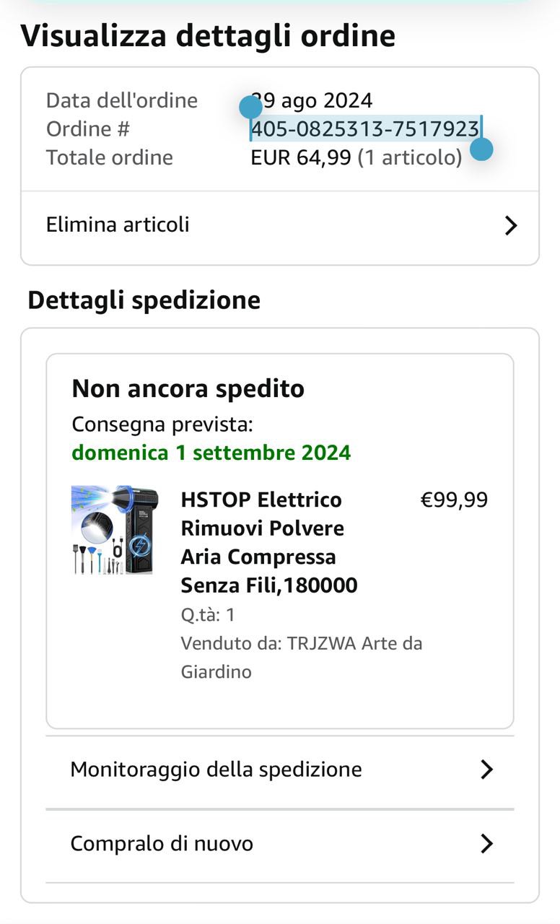560x924 pixels.
Task: Click chevron beside Monitoraggio della spedizione
Action: [487, 770]
